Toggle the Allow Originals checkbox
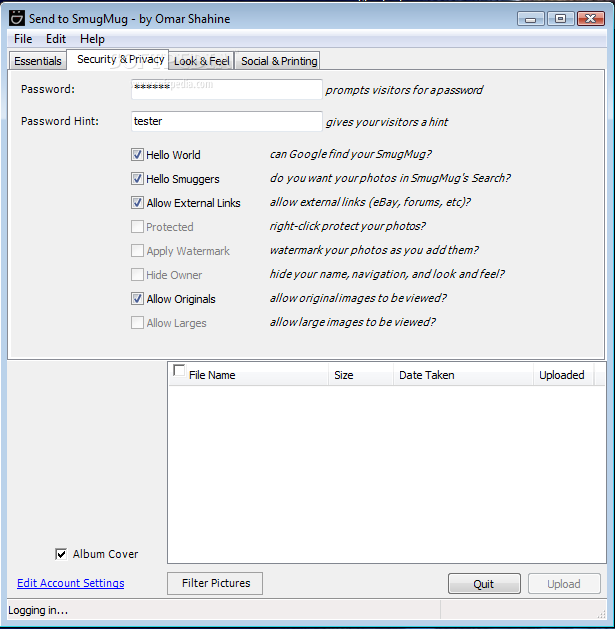This screenshot has height=629, width=615. pyautogui.click(x=137, y=298)
